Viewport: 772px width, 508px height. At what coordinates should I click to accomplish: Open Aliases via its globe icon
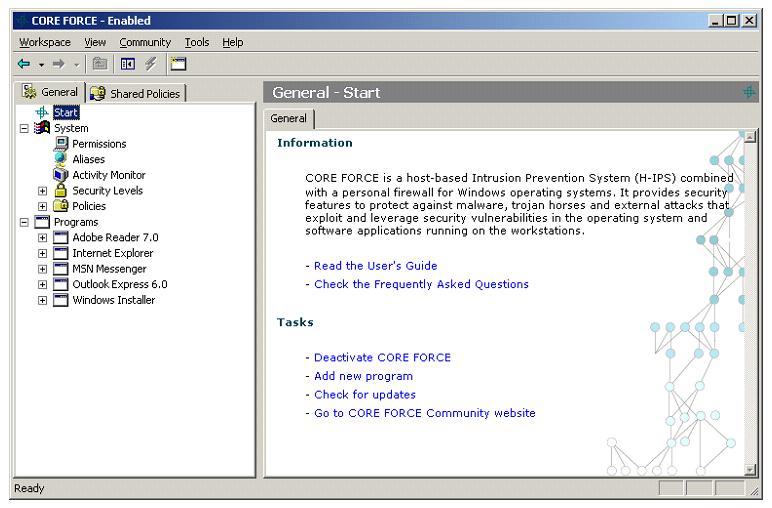point(60,159)
